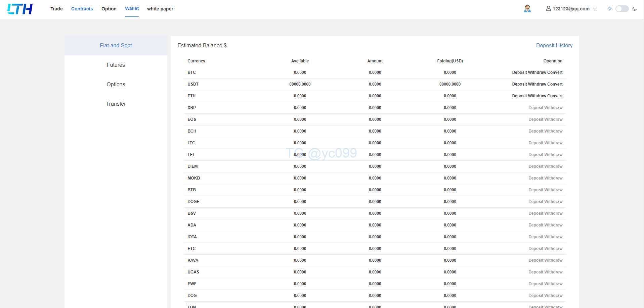The width and height of the screenshot is (644, 308).
Task: Go to the Option page
Action: coord(109,9)
